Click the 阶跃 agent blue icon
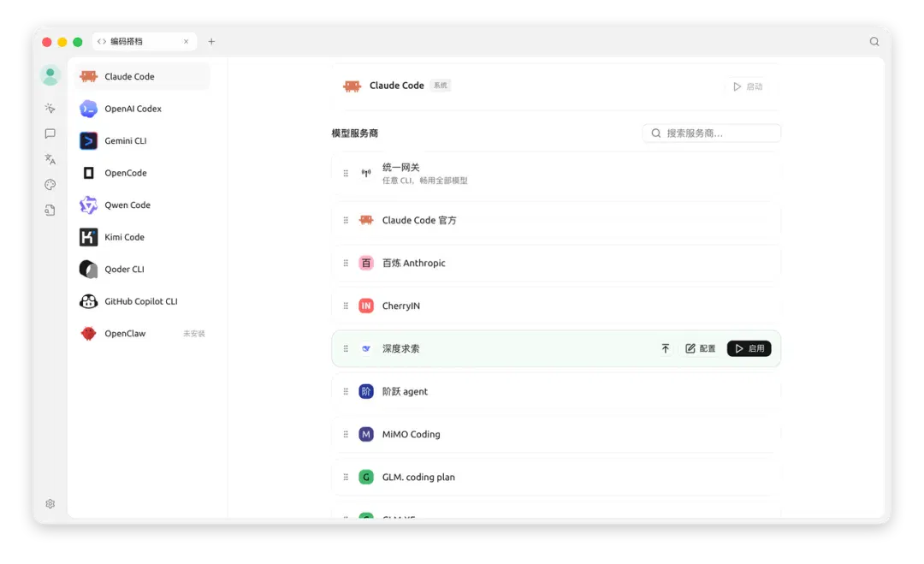The image size is (924, 564). 366,391
